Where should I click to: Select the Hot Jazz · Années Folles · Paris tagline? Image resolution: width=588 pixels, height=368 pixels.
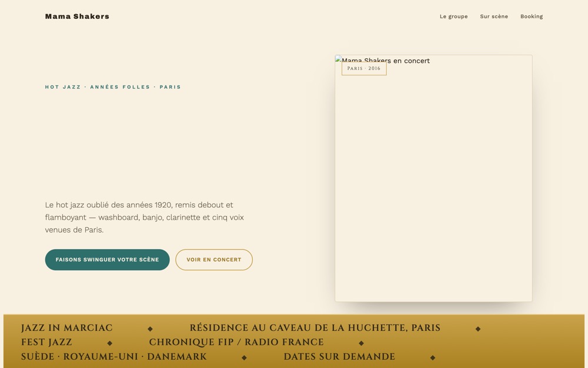113,87
